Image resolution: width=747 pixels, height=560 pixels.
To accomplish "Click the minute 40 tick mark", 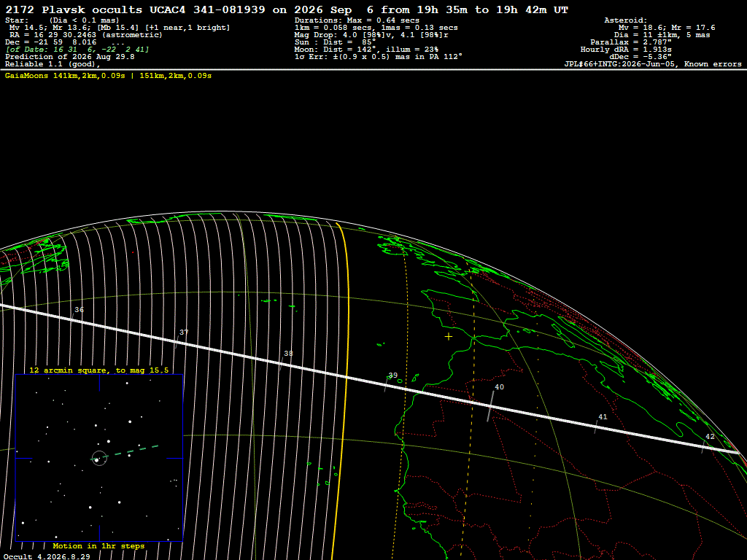I will (490, 406).
